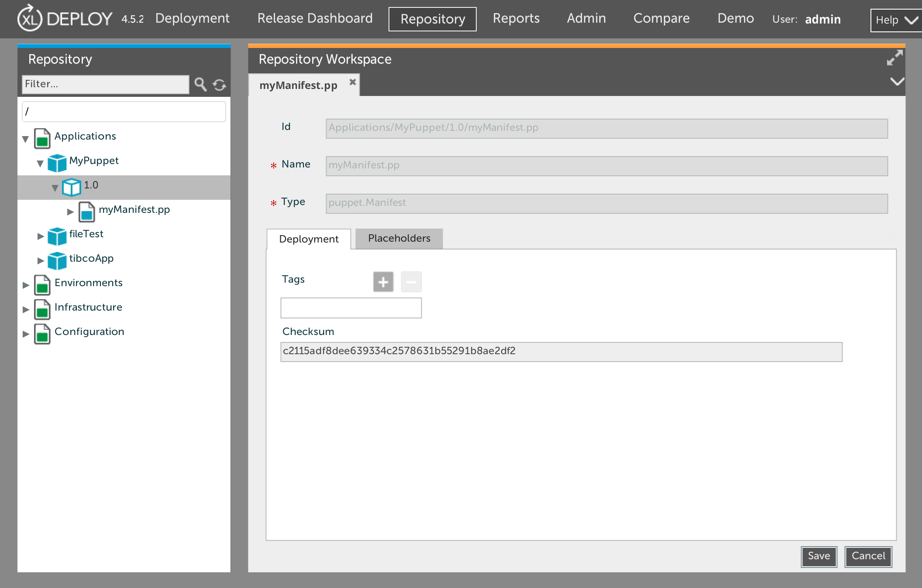Refresh the repository tree

pos(219,85)
